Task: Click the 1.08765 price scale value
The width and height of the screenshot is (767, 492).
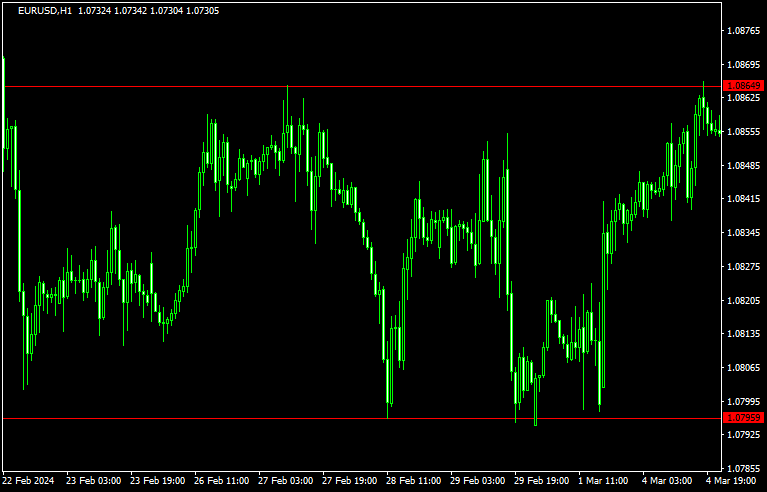Action: coord(745,31)
